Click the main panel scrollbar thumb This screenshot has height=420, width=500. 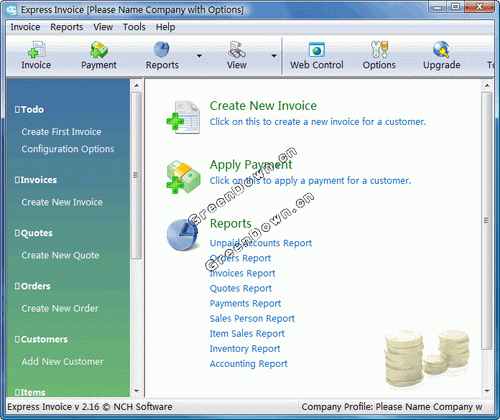[487, 221]
